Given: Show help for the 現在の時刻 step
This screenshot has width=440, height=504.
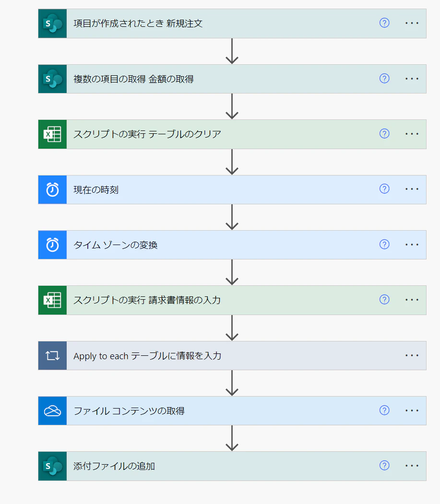Looking at the screenshot, I should (x=384, y=188).
